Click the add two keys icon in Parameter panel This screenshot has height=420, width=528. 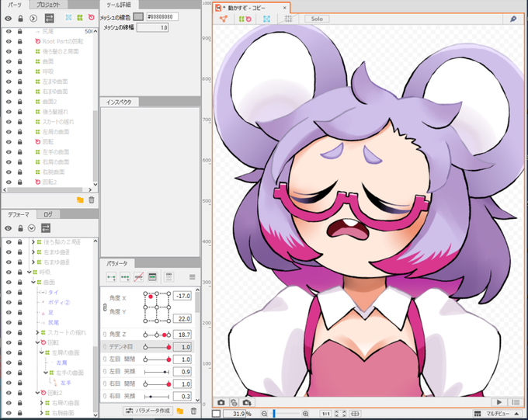click(x=111, y=277)
